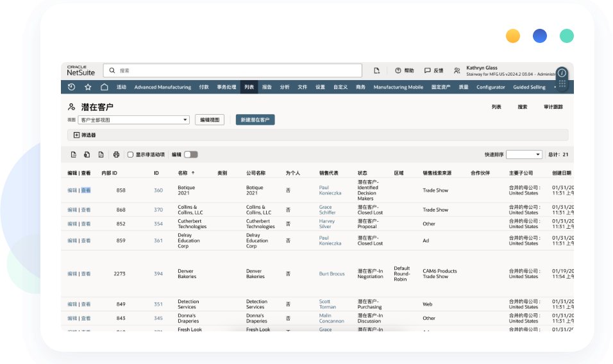Click 编辑 for Collins & Collins row

coord(72,210)
